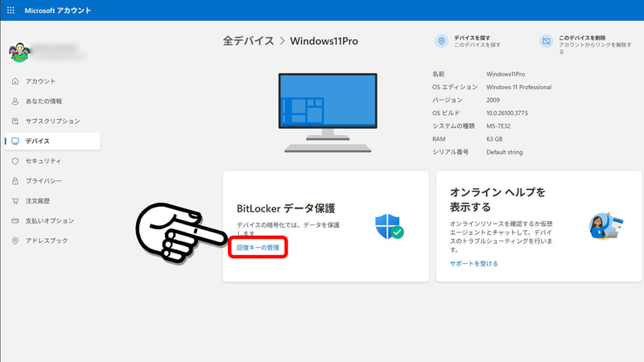Click the Windows11Pro breadcrumb title

[x=324, y=41]
